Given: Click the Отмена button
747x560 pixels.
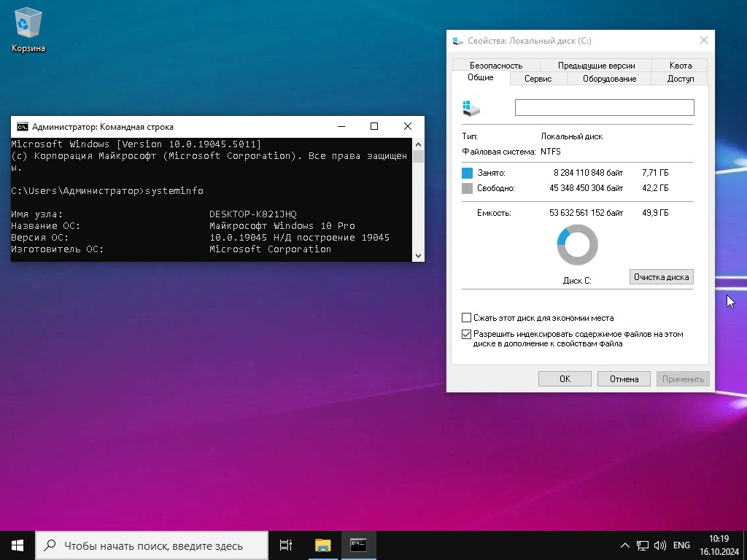Looking at the screenshot, I should pyautogui.click(x=624, y=379).
